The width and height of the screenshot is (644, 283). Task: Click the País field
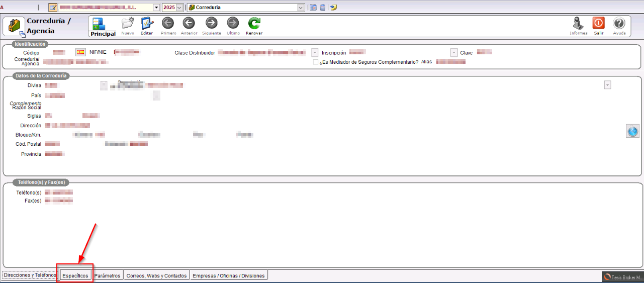55,95
